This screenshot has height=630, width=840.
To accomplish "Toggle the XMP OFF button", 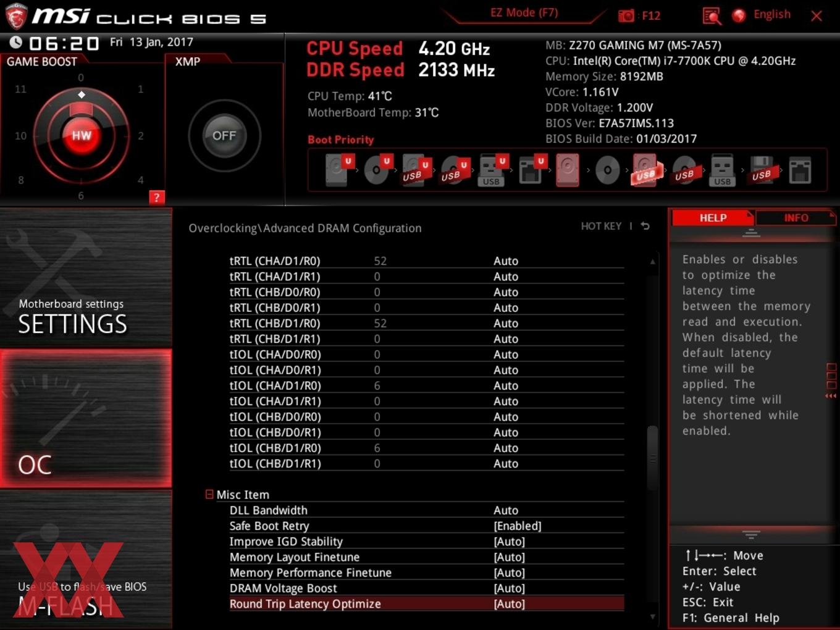I will [224, 135].
